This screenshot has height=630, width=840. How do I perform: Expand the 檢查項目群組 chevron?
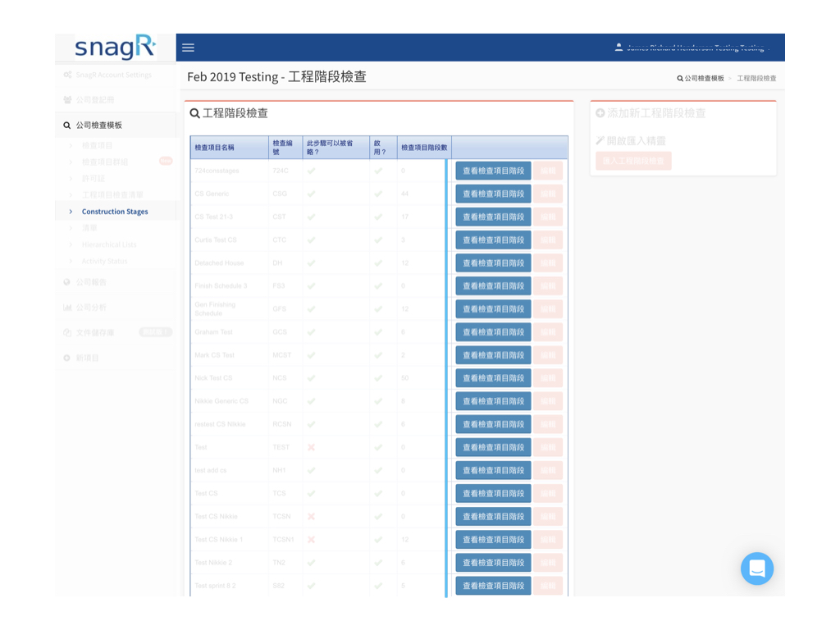(x=71, y=162)
